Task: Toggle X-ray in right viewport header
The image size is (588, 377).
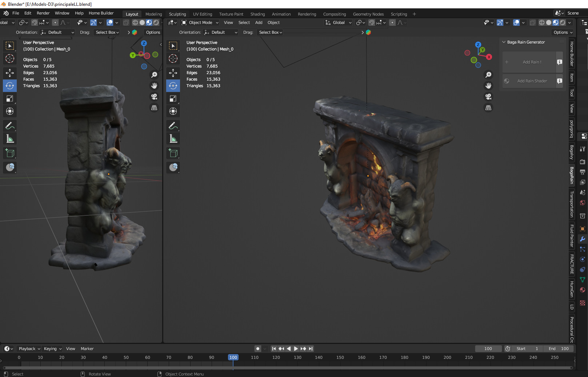Action: tap(532, 23)
